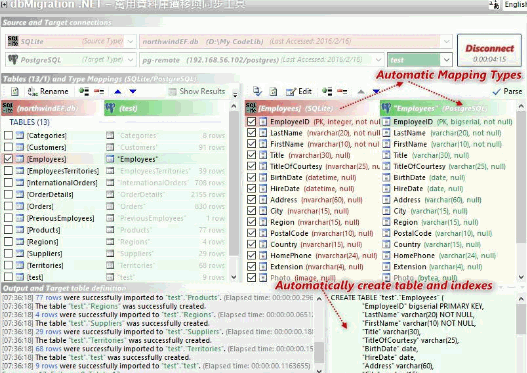Viewport: 527px width, 373px height.
Task: Uncheck the BirthDate column checkbox
Action: 251,177
